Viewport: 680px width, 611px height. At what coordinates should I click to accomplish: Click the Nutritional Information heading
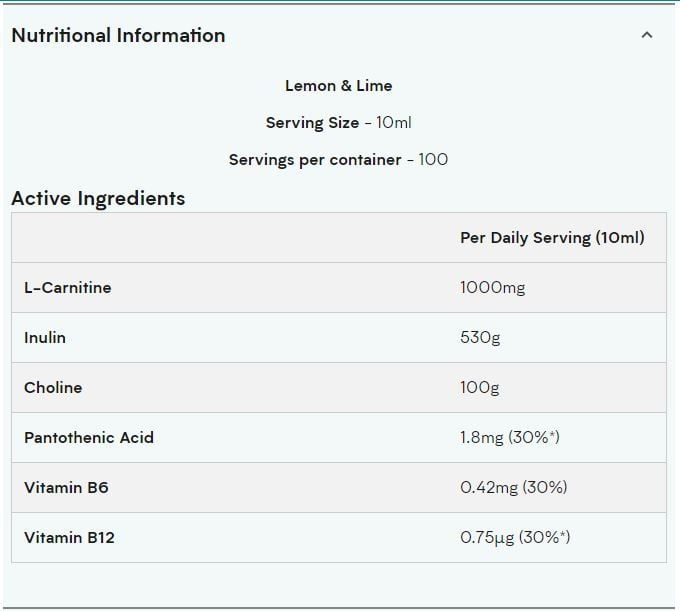pos(118,35)
